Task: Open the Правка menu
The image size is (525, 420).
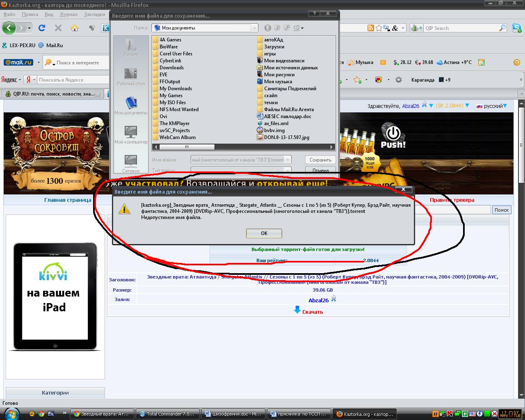Action: (30, 14)
